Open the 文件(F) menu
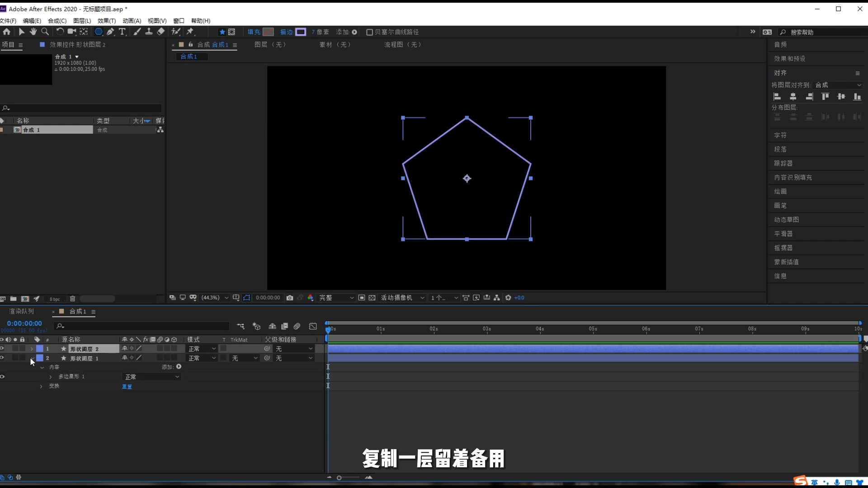Screen dimensions: 868x488 [x=8, y=21]
